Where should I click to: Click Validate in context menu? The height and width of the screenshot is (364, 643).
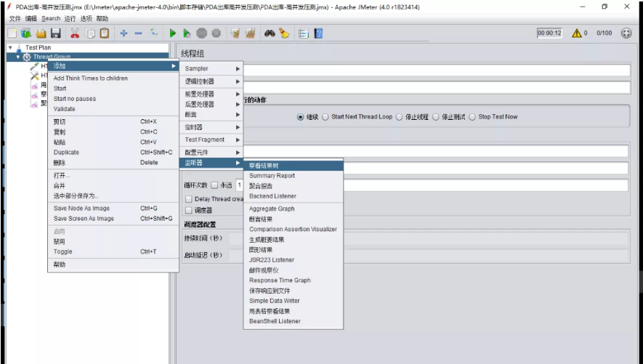(113, 109)
